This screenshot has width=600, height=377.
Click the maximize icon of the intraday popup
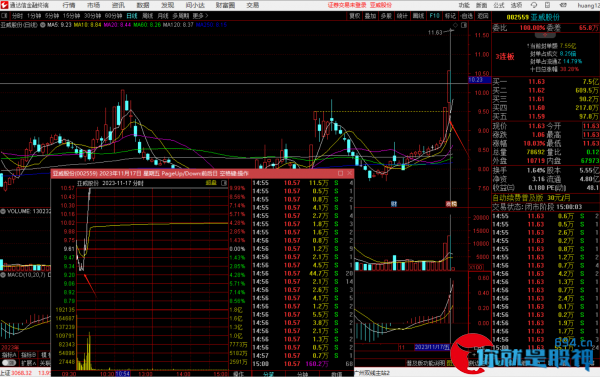pyautogui.click(x=340, y=173)
